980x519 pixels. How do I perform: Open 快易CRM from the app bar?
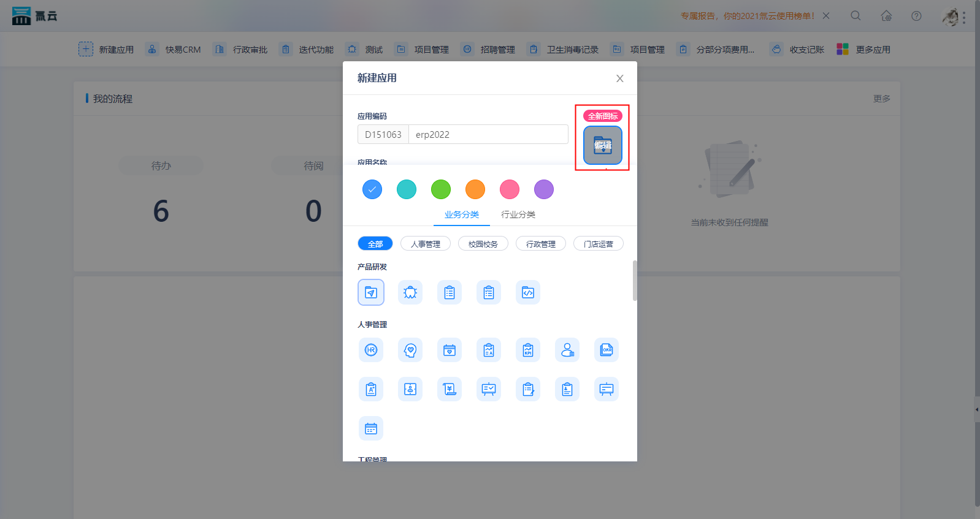point(174,50)
